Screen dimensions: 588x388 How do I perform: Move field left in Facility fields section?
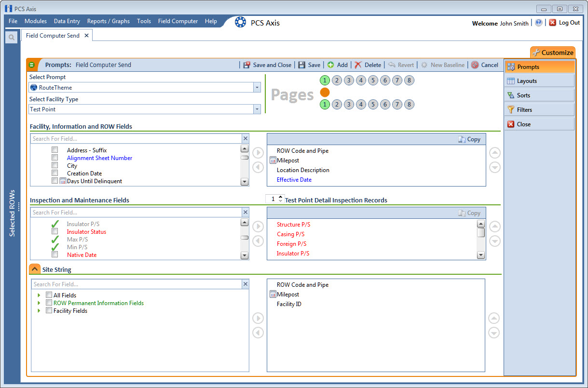(x=258, y=167)
